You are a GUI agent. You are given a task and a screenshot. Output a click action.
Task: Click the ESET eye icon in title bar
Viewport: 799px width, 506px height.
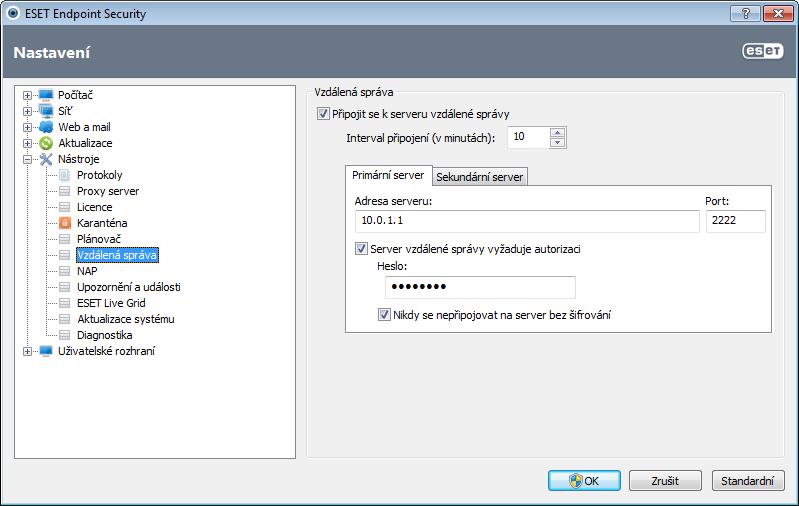point(13,13)
